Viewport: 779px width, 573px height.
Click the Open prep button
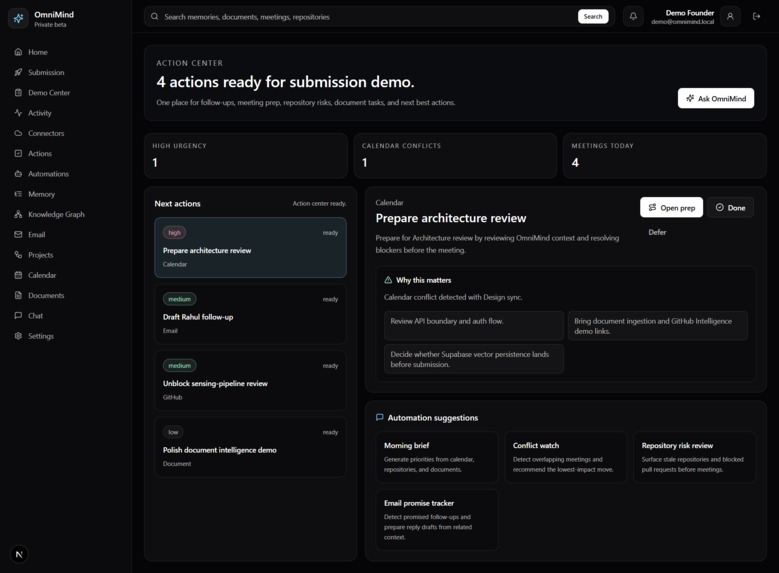click(x=672, y=208)
